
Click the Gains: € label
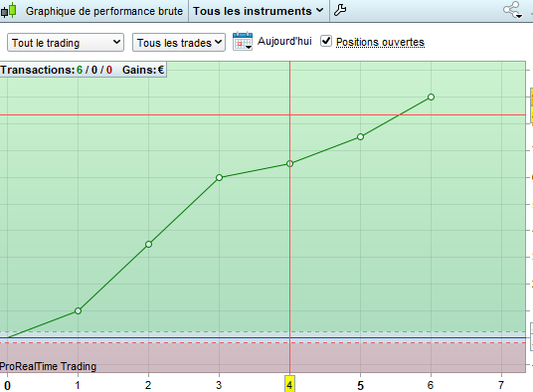click(x=143, y=70)
